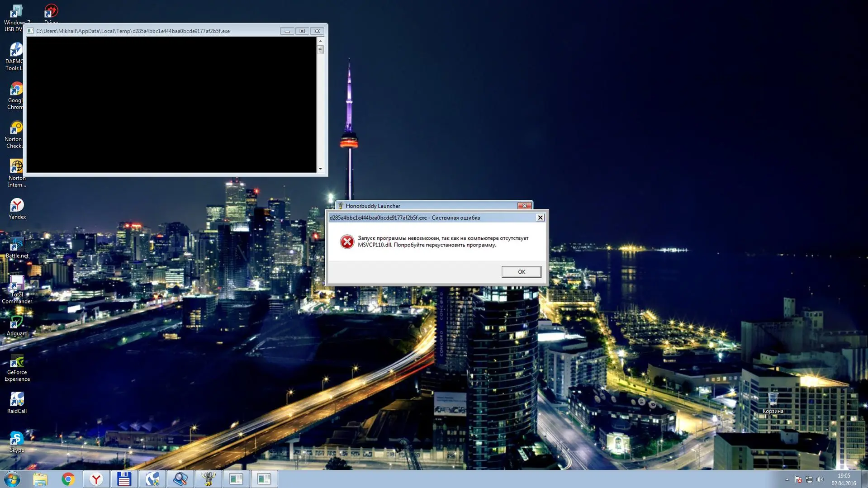
Task: Close the Системная ошибка error dialog
Action: click(540, 218)
